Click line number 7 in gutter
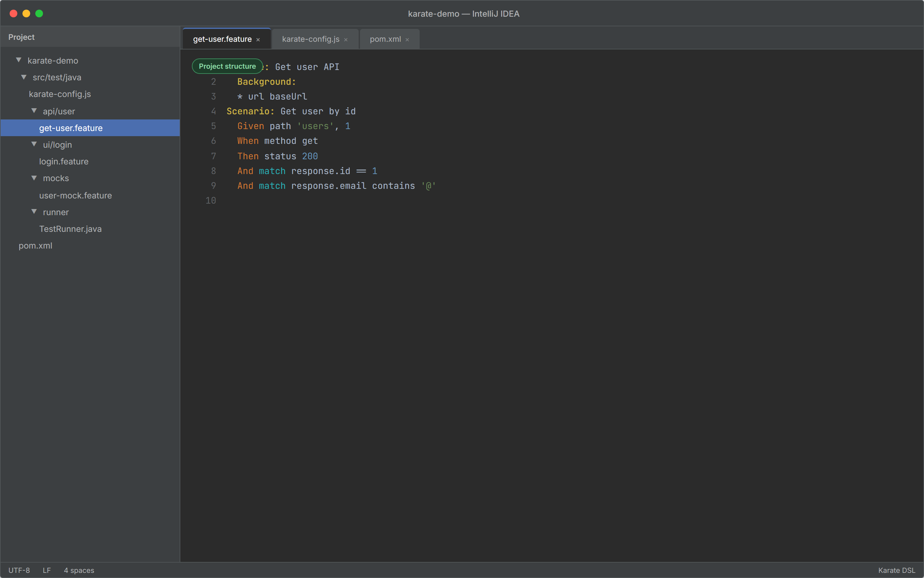 coord(213,156)
